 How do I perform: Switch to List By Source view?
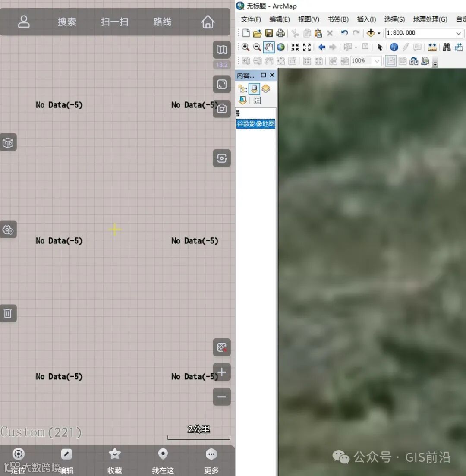[254, 88]
